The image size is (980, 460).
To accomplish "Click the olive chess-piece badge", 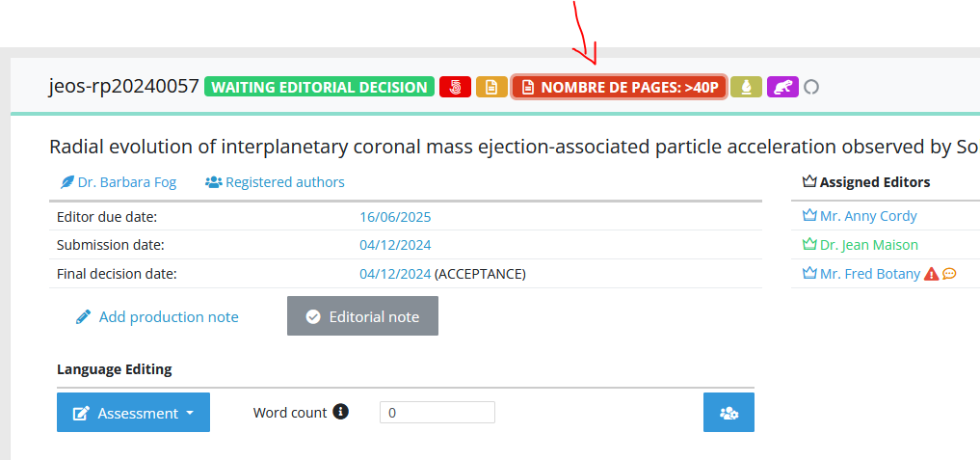I will [x=746, y=87].
